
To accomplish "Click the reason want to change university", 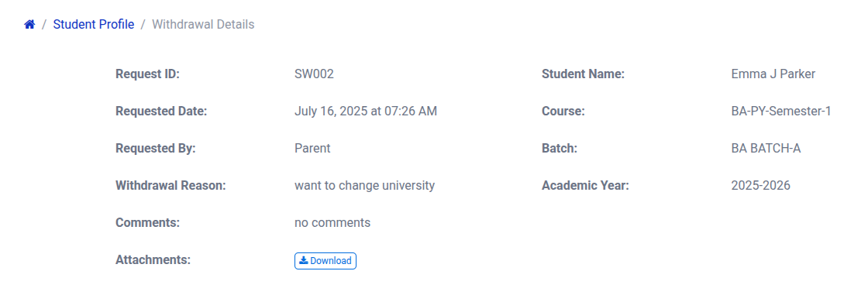I will [x=364, y=185].
